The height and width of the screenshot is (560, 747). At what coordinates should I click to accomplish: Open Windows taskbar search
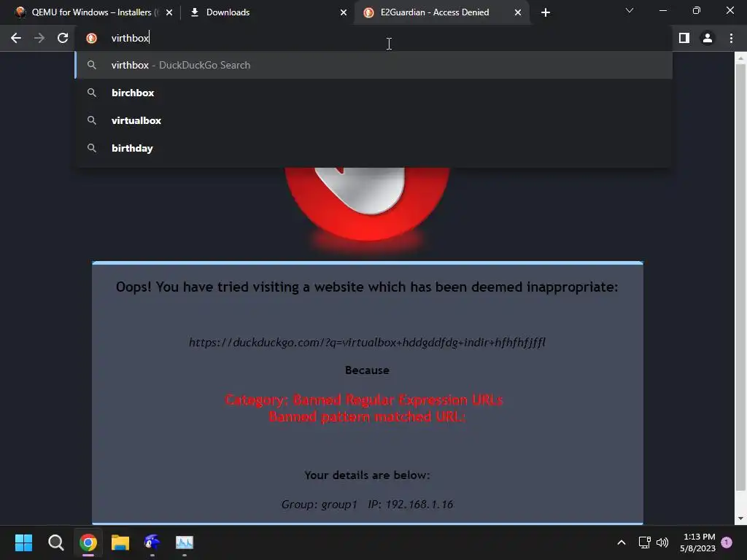55,542
